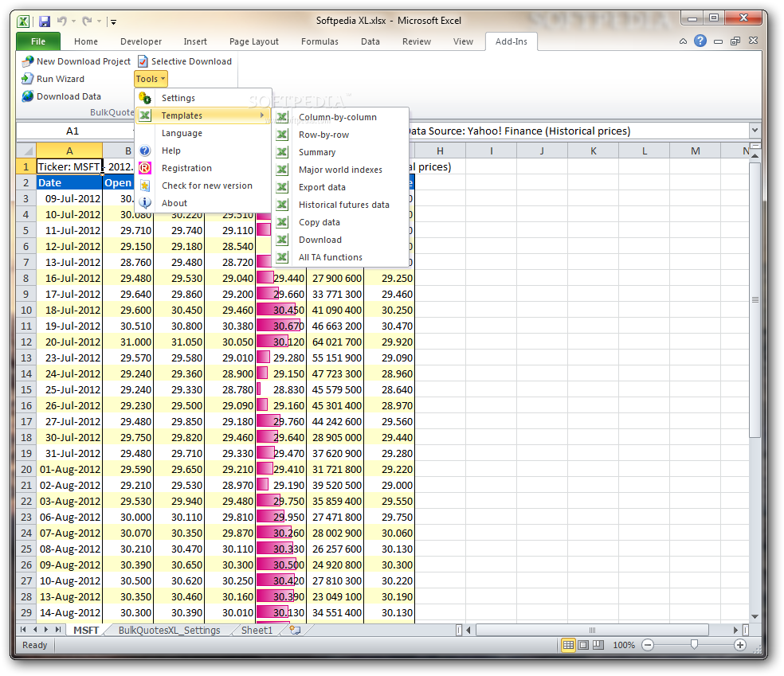Select cell A1 Ticker: MSFT
The width and height of the screenshot is (784, 676).
point(69,166)
